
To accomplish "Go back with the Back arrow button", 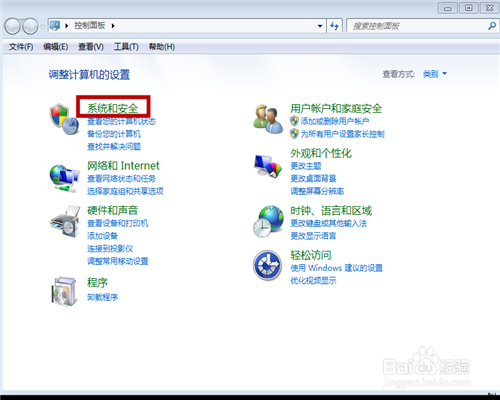I will (x=13, y=26).
